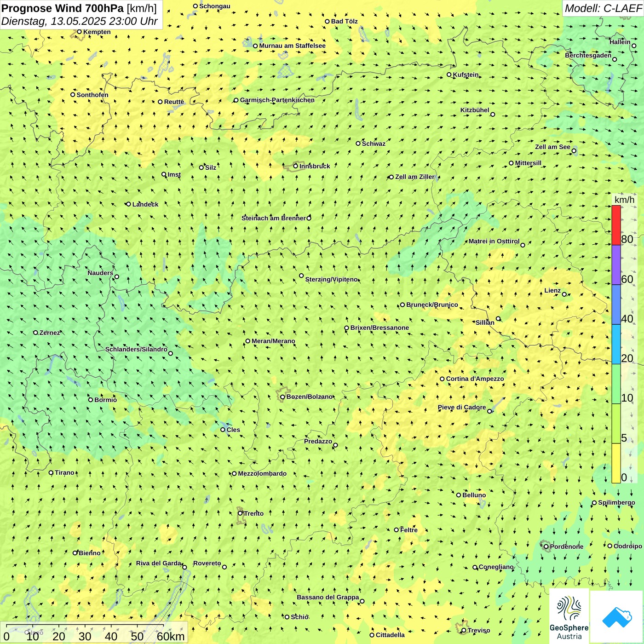This screenshot has width=644, height=644.
Task: Click the Riva del Garda label
Action: 159,563
